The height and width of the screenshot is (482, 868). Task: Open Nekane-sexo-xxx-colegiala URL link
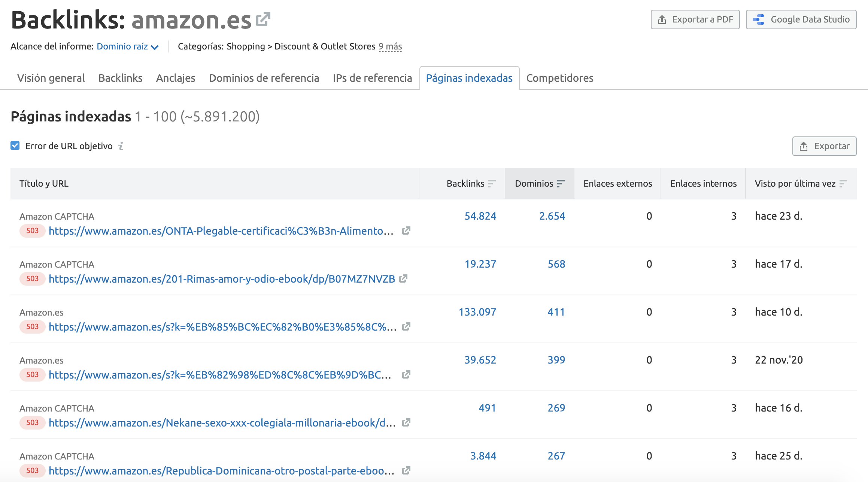tap(222, 423)
